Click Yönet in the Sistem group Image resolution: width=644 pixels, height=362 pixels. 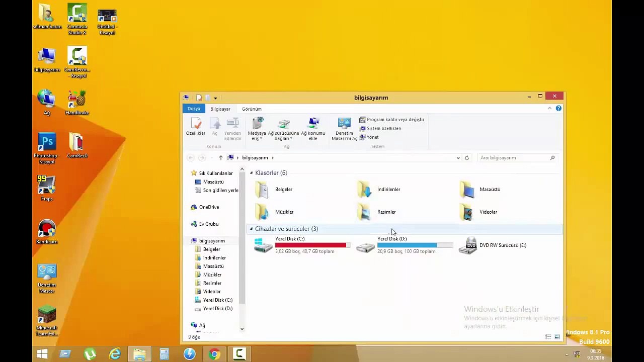click(x=369, y=137)
